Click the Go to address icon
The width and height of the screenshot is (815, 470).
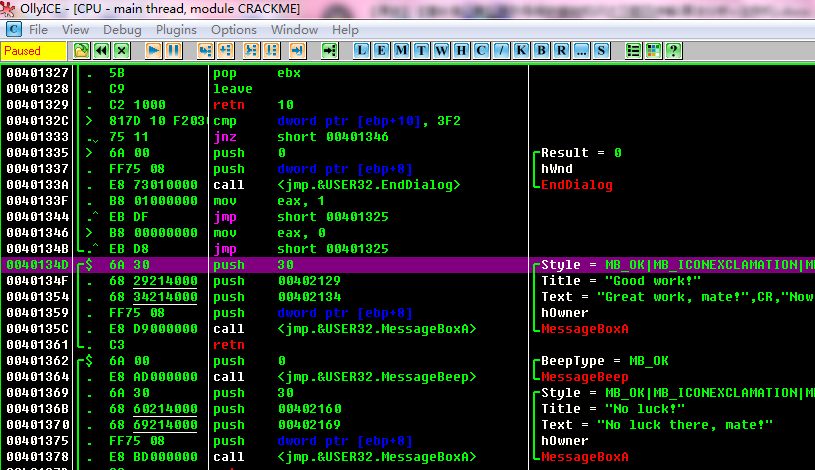click(x=330, y=50)
